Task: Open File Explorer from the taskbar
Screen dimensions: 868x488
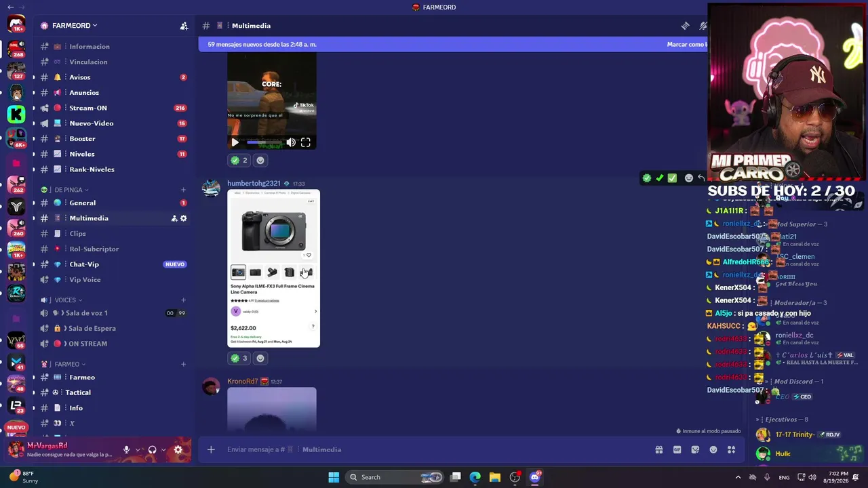Action: pos(495,477)
